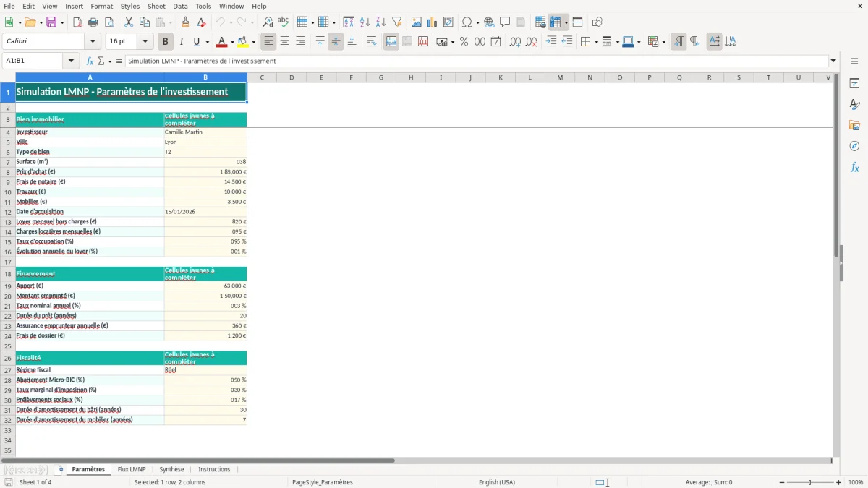Click the AutoFilter funnel icon
This screenshot has height=488, width=868.
point(396,22)
